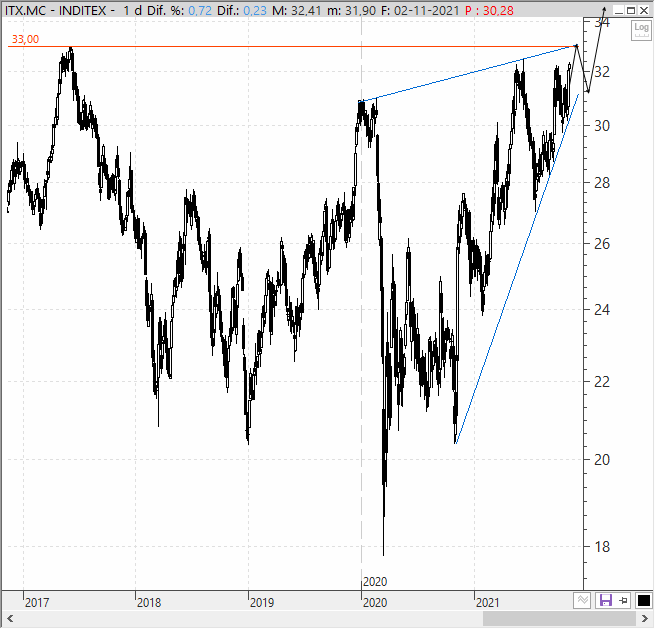Click the 32 price axis label
Viewport: 655px width, 629px height.
(602, 72)
